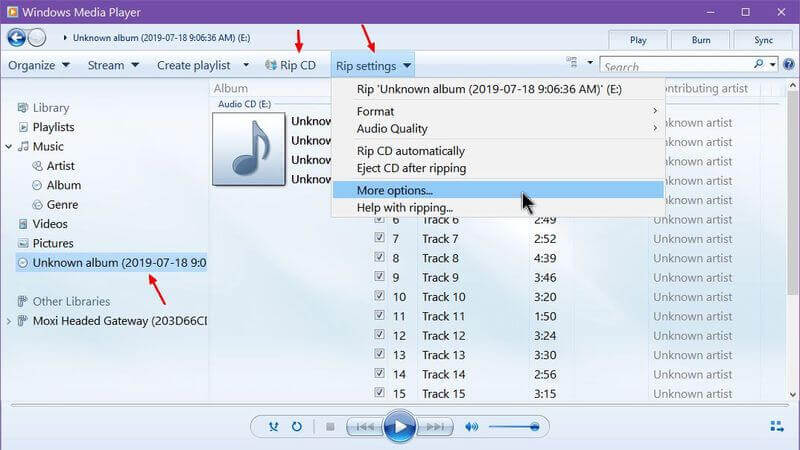Expand the Format submenu
Screen dimensions: 800x450
tap(498, 111)
